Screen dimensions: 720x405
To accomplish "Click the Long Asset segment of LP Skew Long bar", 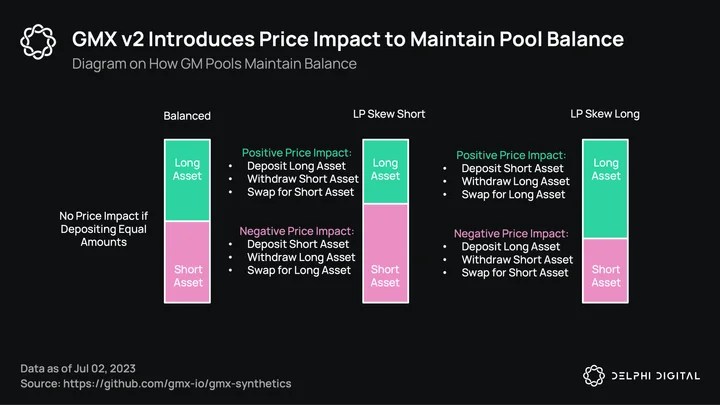I will pyautogui.click(x=606, y=189).
